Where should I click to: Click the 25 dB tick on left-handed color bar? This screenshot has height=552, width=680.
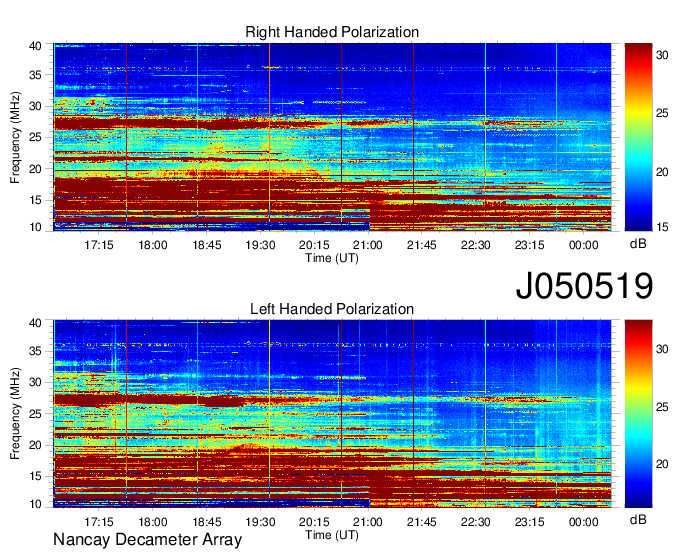(662, 407)
